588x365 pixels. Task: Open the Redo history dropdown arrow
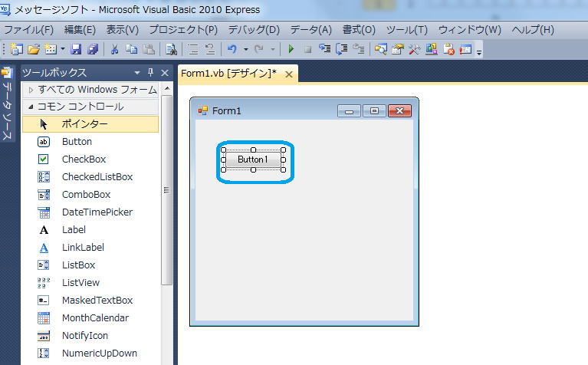pyautogui.click(x=273, y=49)
